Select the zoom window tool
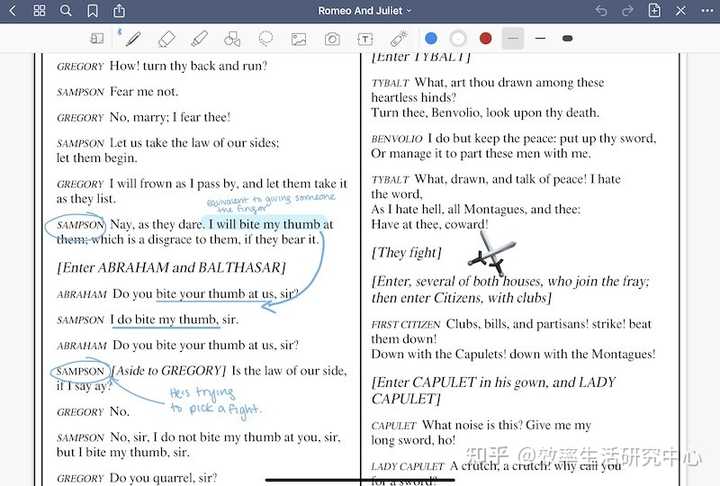 coord(97,39)
